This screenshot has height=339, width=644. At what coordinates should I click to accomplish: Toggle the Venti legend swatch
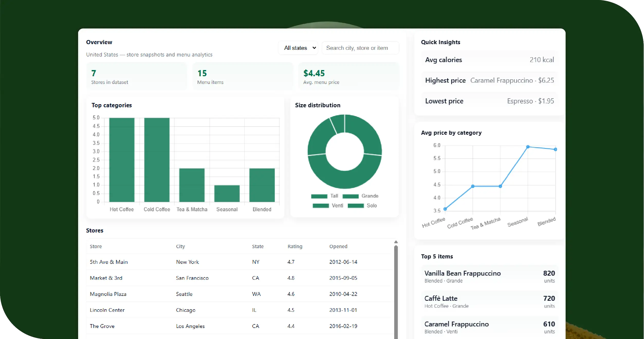click(x=320, y=206)
